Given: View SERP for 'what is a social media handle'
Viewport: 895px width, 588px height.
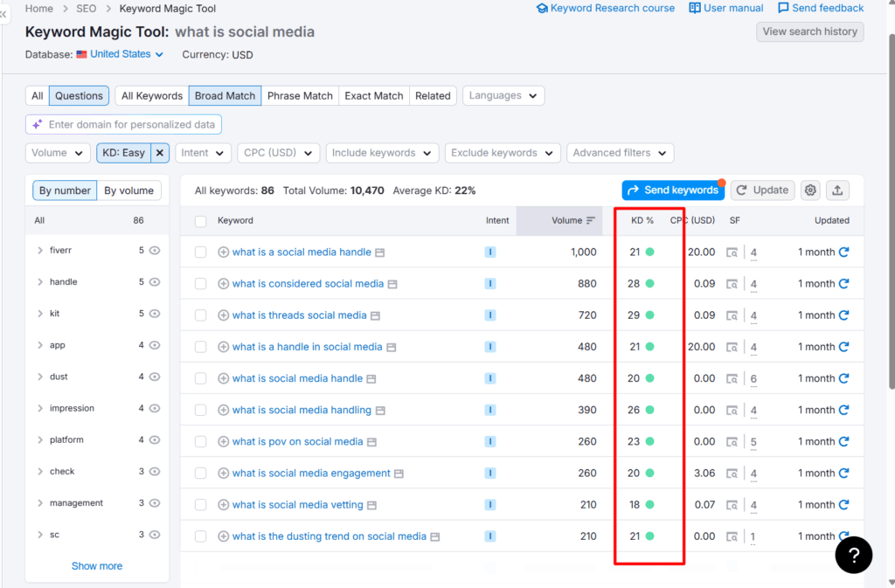Looking at the screenshot, I should 732,252.
